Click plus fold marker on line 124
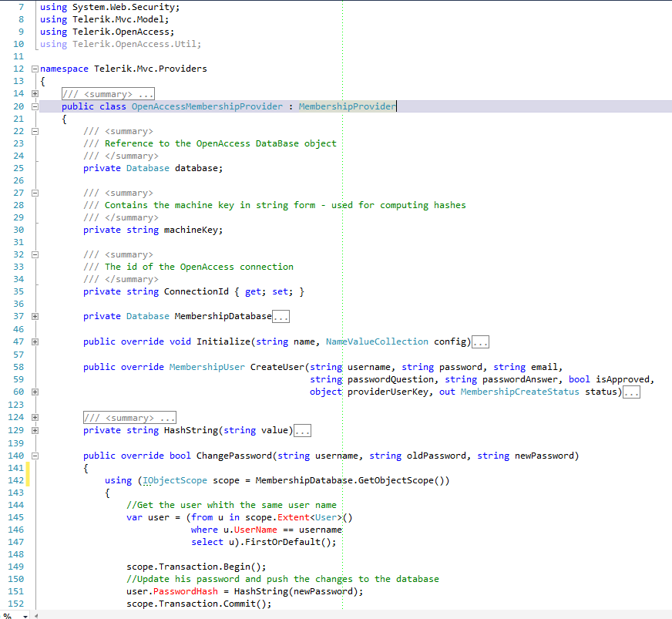 [x=35, y=417]
